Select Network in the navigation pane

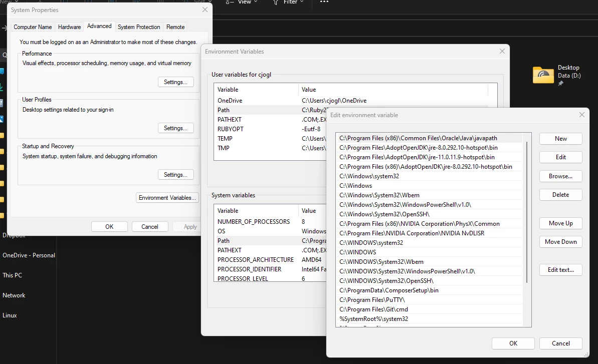(x=14, y=295)
